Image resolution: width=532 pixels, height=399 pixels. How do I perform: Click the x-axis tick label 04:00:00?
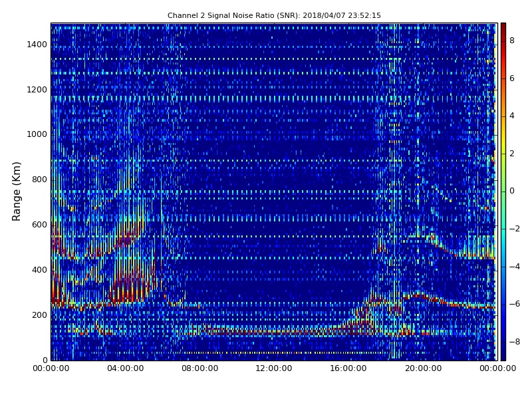[125, 368]
